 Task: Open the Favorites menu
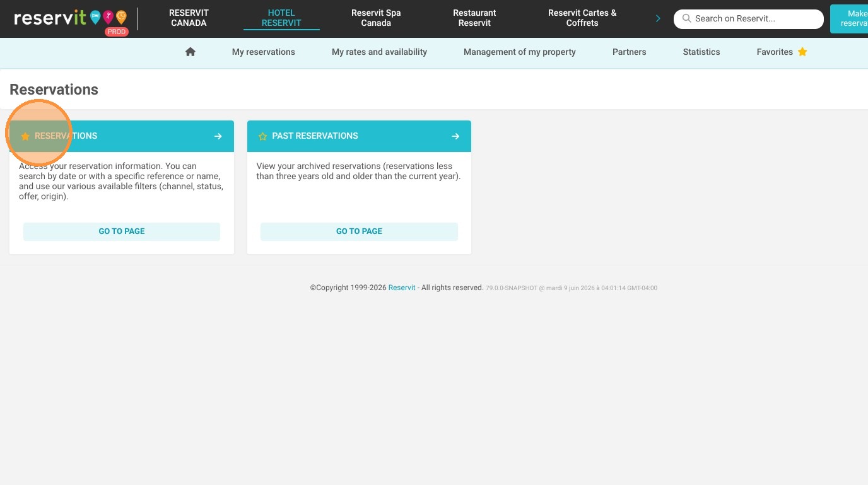pos(782,52)
